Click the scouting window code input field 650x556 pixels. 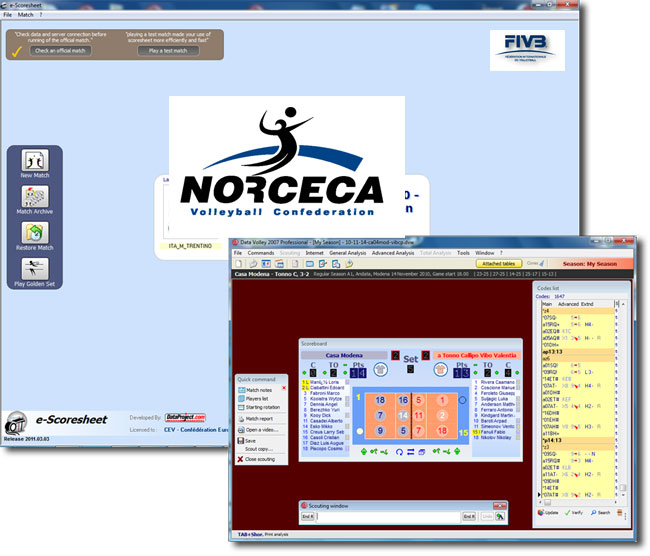tap(388, 517)
